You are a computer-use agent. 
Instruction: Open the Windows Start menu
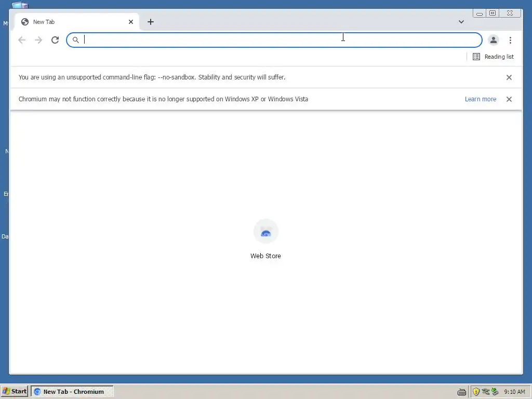(14, 391)
